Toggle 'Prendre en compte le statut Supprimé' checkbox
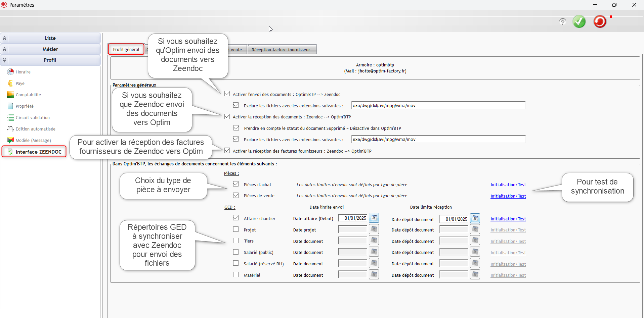Screen dimensions: 644x318 pos(236,128)
